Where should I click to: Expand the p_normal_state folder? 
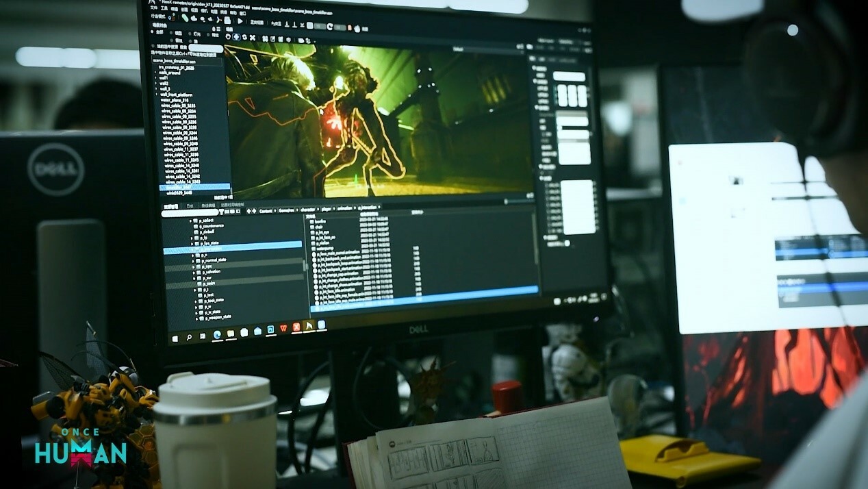(193, 260)
